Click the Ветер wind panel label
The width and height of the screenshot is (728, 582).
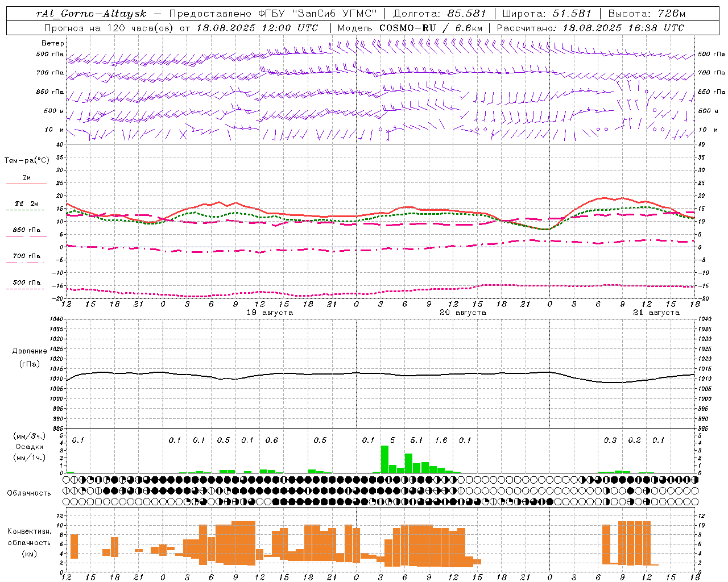(x=53, y=43)
